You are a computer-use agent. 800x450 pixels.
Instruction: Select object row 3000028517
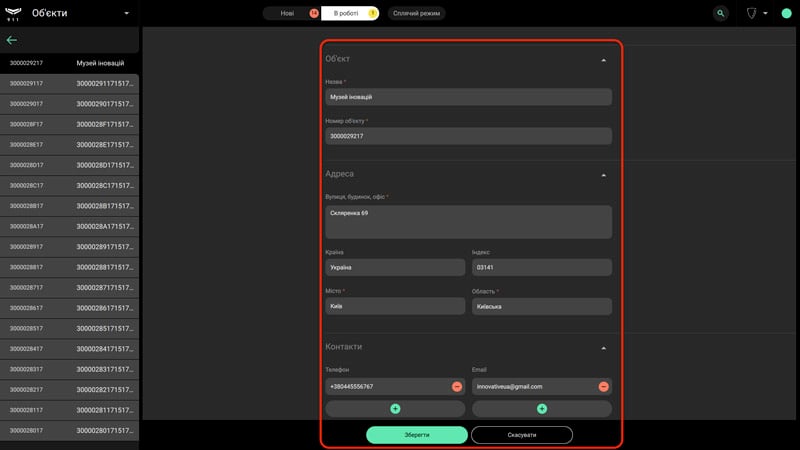click(69, 329)
